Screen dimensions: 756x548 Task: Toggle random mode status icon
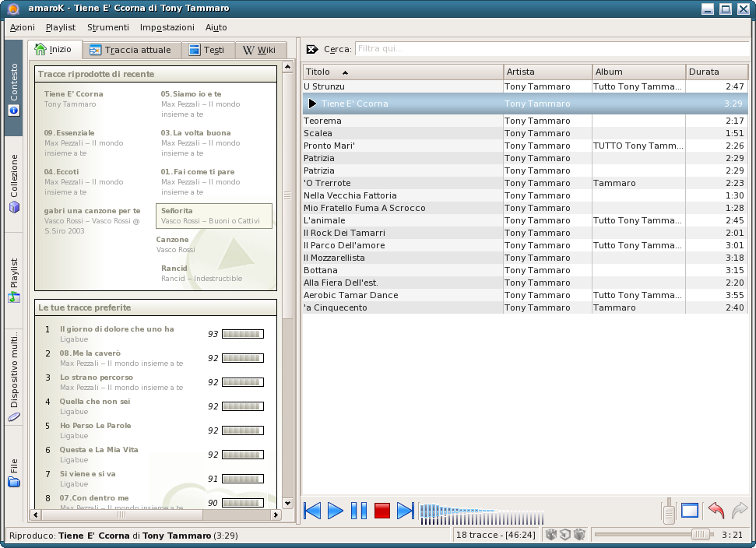click(551, 534)
